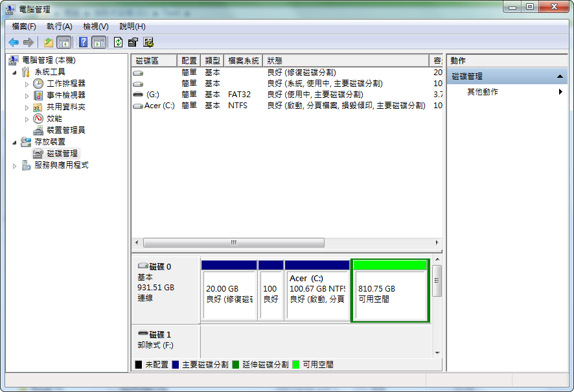Click 其他動作 in the actions pane

pos(483,92)
